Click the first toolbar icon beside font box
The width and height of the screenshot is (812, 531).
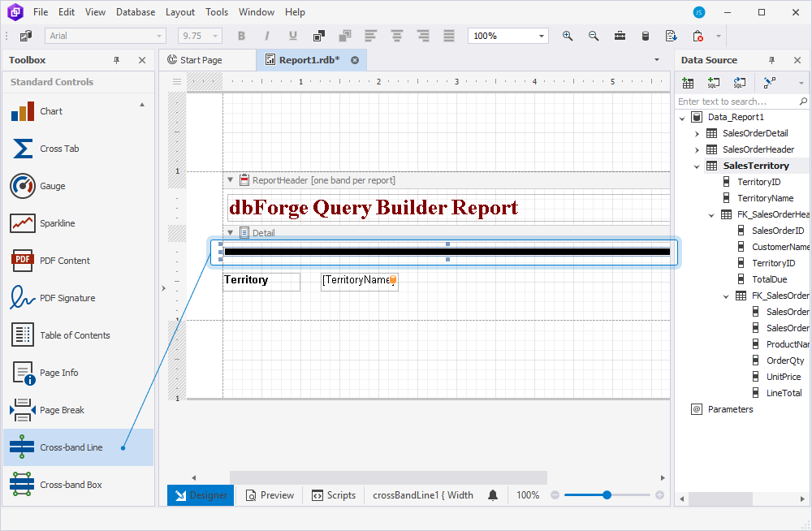click(25, 36)
